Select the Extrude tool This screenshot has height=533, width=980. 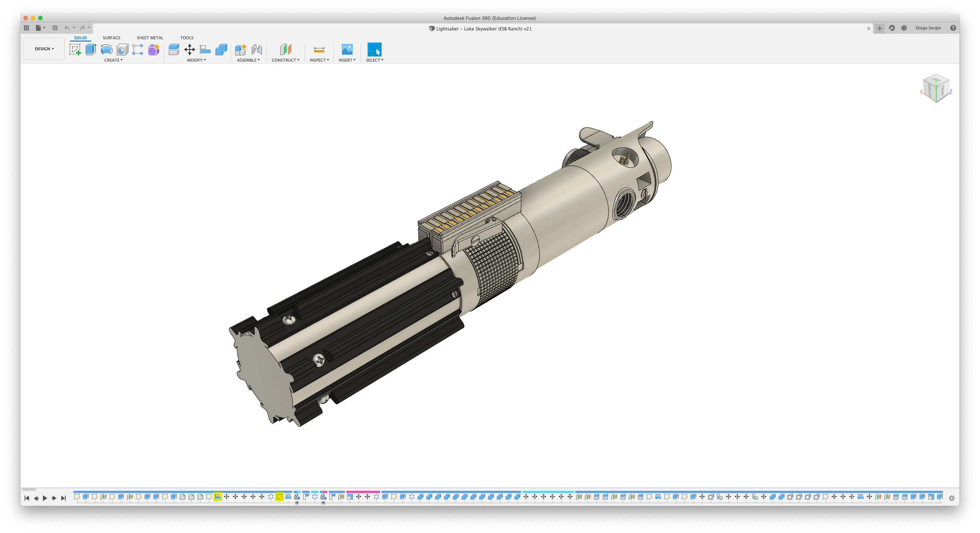[x=91, y=50]
